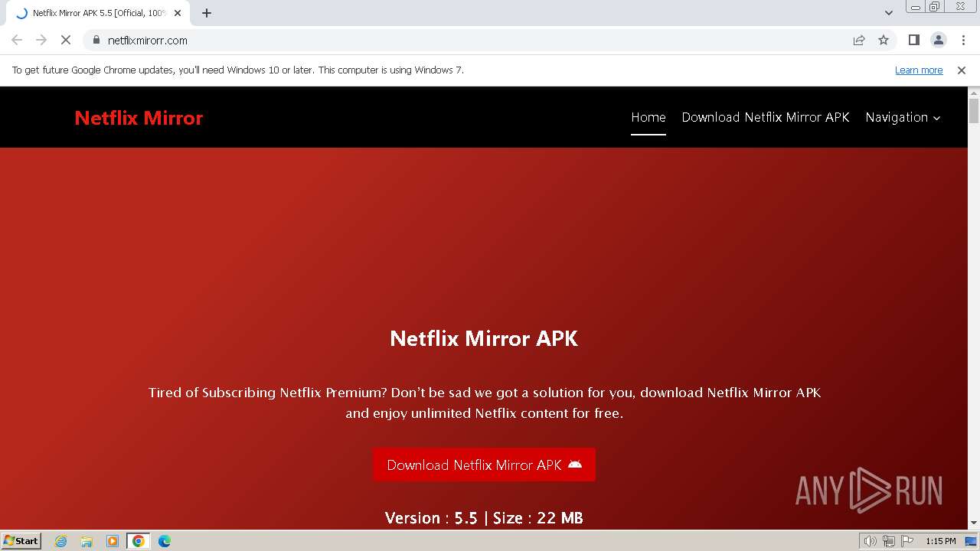Open a new tab
This screenshot has width=980, height=551.
207,13
